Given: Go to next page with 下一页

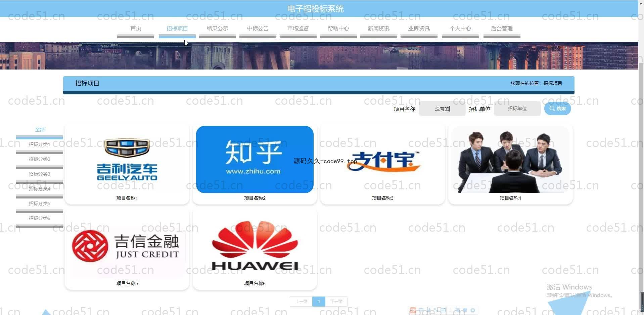Looking at the screenshot, I should 336,302.
